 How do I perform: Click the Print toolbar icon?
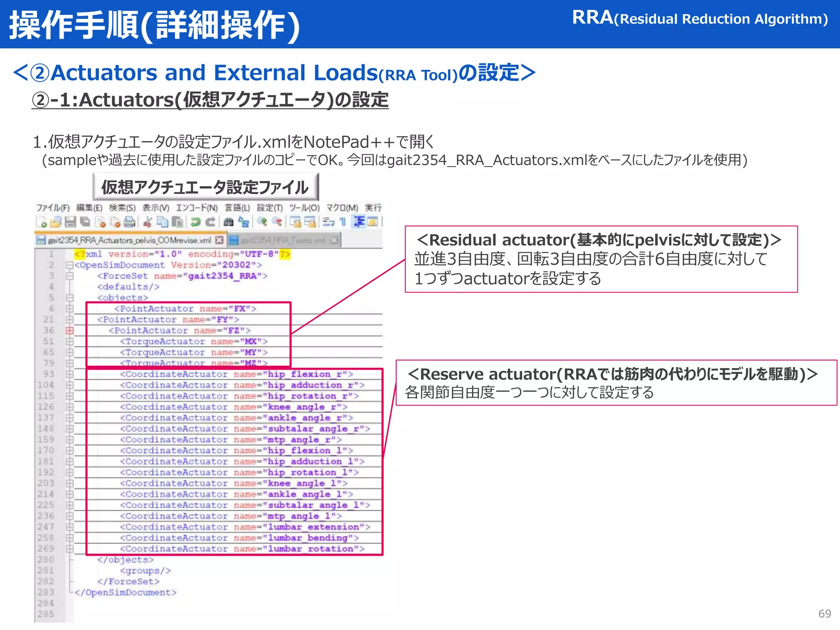129,222
